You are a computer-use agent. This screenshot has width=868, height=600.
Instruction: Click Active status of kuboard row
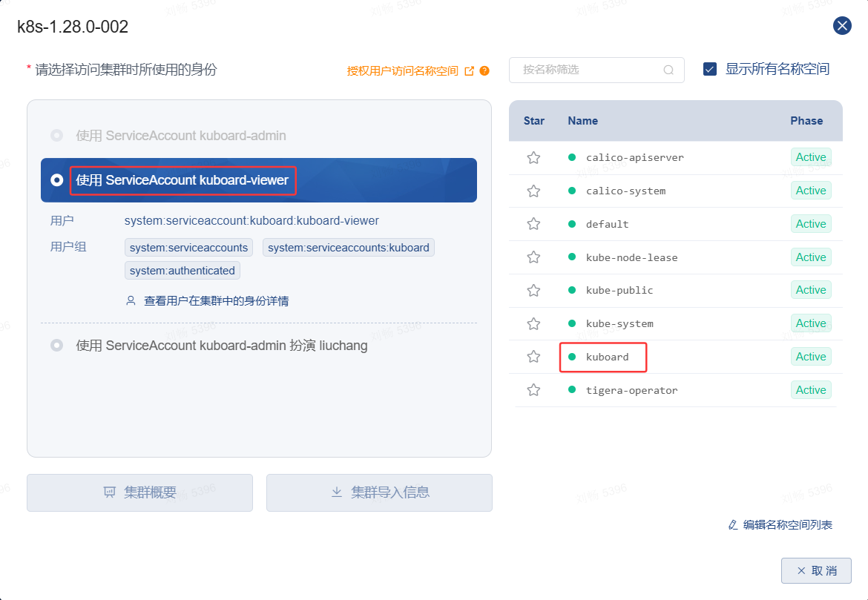[x=810, y=357]
